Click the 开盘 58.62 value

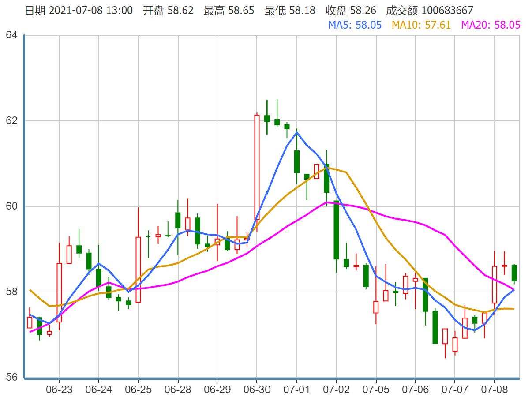(x=168, y=11)
